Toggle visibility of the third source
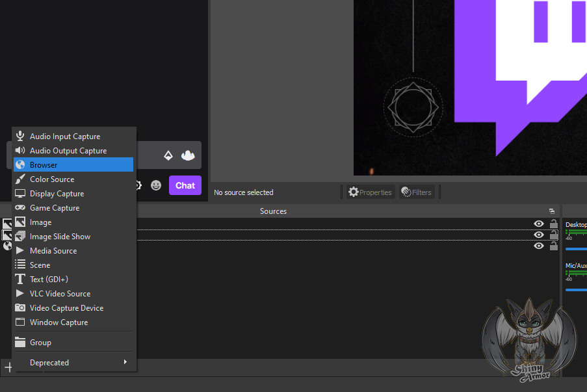Viewport: 587px width, 392px height. pyautogui.click(x=538, y=246)
